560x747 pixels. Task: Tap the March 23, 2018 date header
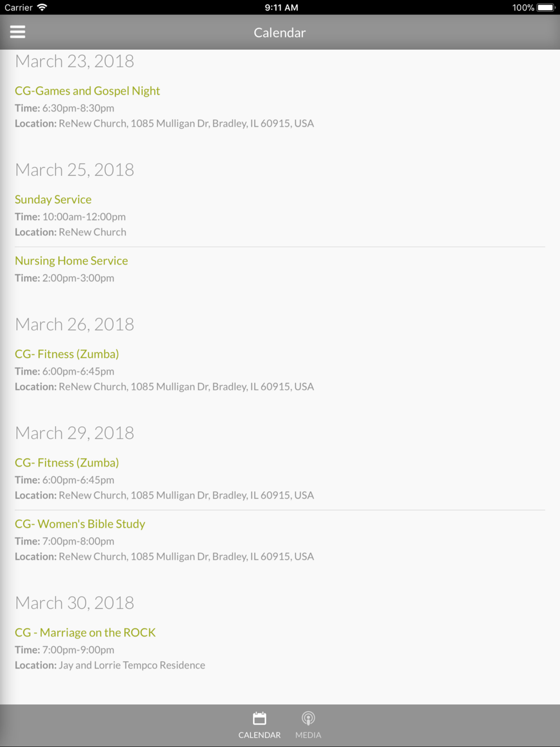(x=74, y=61)
